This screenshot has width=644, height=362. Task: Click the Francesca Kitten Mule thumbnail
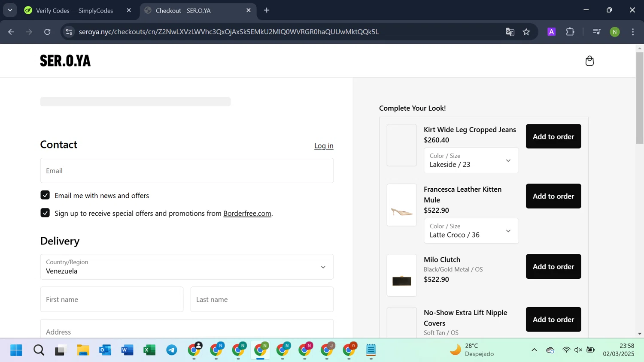point(402,205)
